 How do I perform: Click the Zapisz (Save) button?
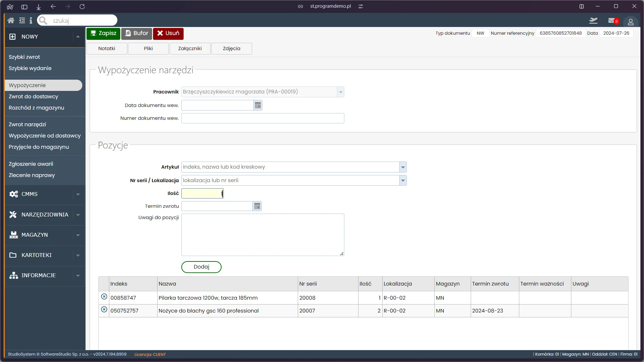pyautogui.click(x=103, y=33)
